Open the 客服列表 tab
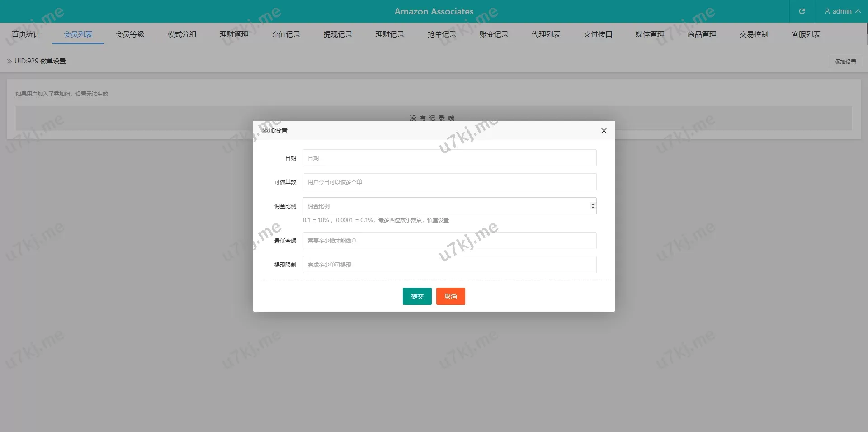Viewport: 868px width, 432px height. pyautogui.click(x=806, y=34)
